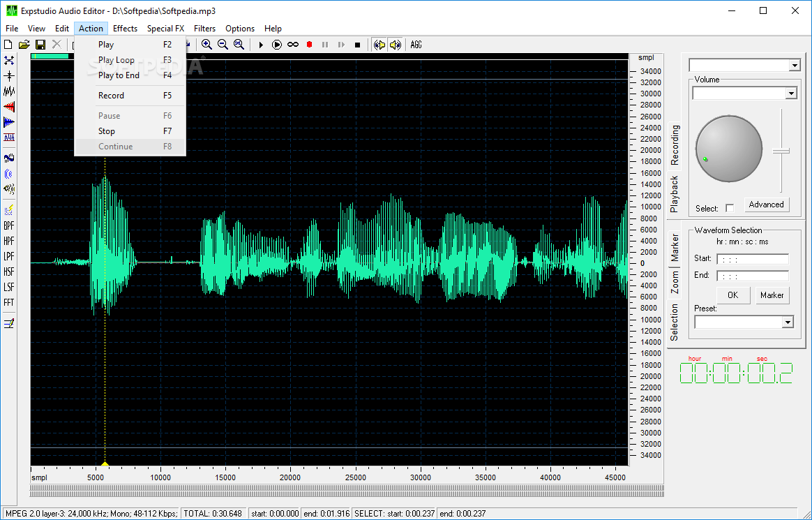Viewport: 812px width, 520px height.
Task: Click the infinity loop toolbar icon
Action: [293, 45]
